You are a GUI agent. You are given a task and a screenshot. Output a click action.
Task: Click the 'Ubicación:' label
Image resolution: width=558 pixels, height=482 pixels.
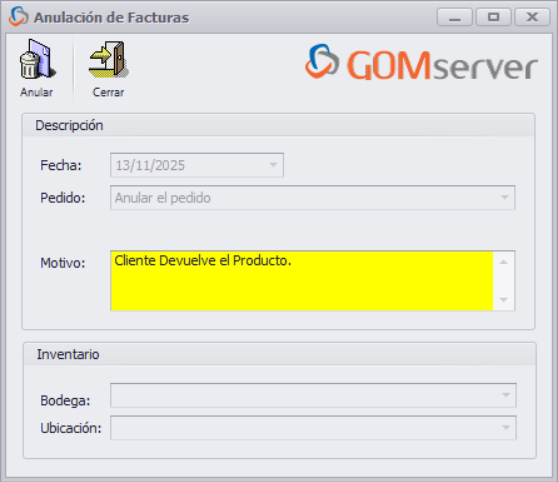point(71,428)
